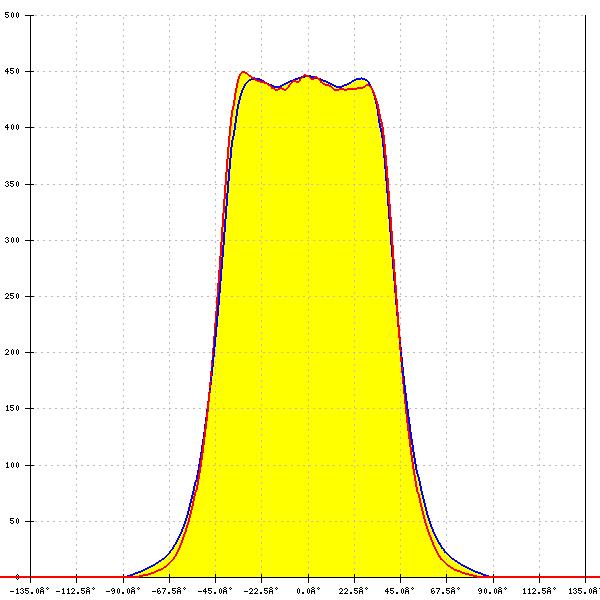Click the x-axis label "45.0Â°"
This screenshot has width=600, height=600.
(x=399, y=591)
